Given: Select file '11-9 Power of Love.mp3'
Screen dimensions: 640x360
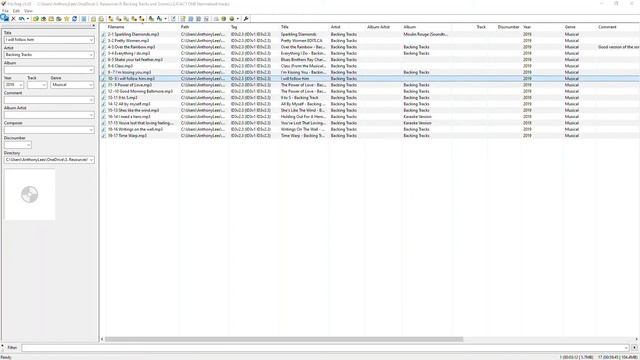Looking at the screenshot, I should [130, 85].
